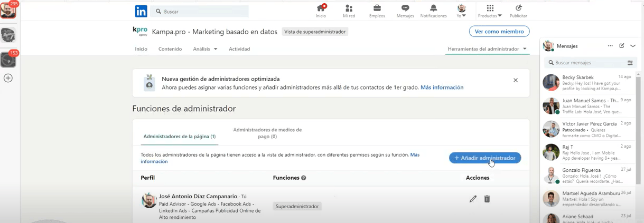Click the Superadministrador role label
Screen dimensions: 644x223
[297, 207]
